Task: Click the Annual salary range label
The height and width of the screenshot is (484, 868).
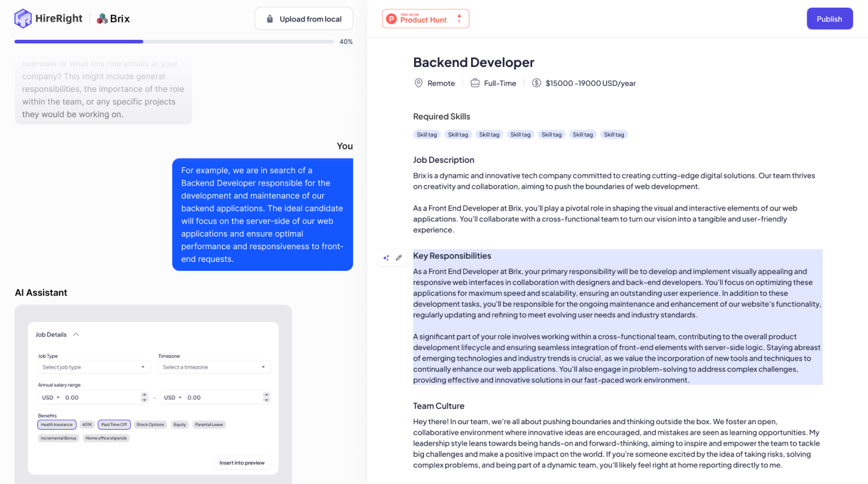Action: pyautogui.click(x=59, y=385)
